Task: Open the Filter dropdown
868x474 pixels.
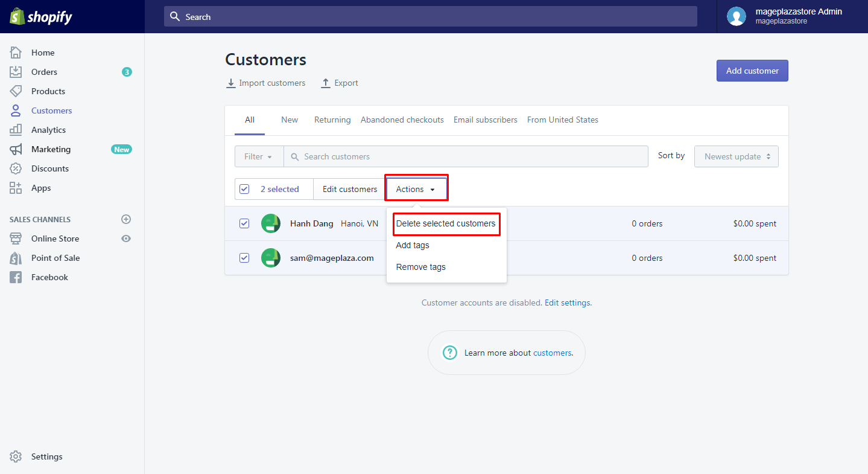Action: pos(259,156)
